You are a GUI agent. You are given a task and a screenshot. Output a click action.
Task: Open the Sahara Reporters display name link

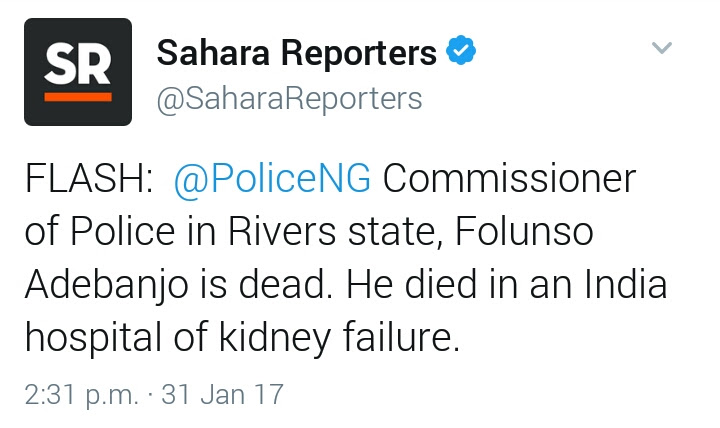click(x=296, y=52)
